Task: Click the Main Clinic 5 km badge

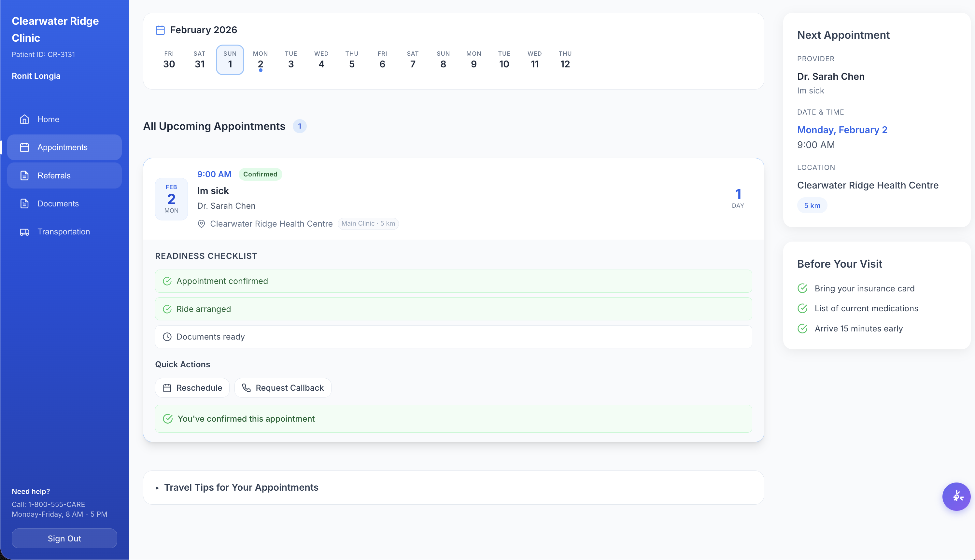Action: pos(368,223)
